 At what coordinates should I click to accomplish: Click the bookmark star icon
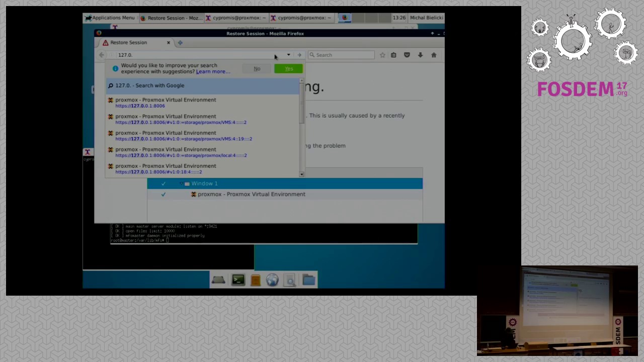coord(382,55)
